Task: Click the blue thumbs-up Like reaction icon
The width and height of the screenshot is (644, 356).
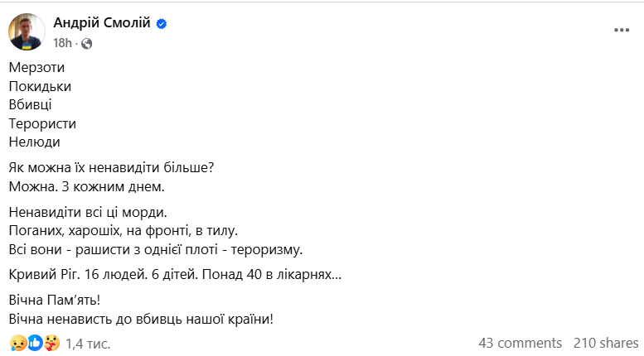Action: pyautogui.click(x=35, y=342)
